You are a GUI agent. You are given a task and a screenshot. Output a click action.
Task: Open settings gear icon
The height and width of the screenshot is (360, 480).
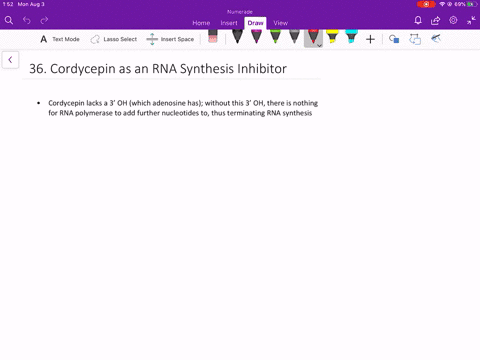click(453, 20)
